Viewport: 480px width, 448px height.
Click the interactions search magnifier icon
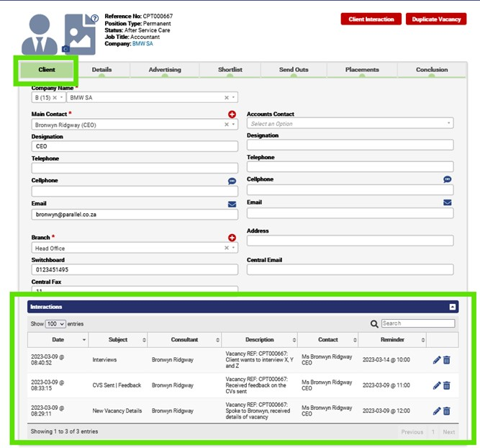[x=374, y=324]
